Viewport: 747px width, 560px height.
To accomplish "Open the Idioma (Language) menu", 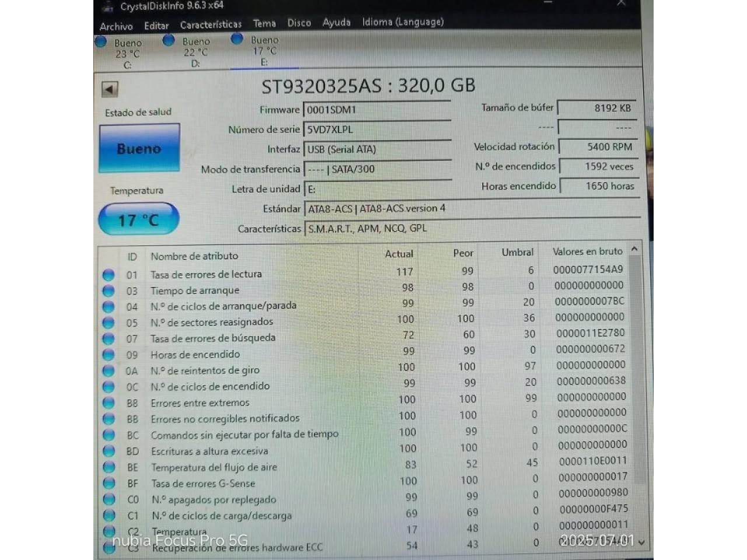I will (403, 22).
